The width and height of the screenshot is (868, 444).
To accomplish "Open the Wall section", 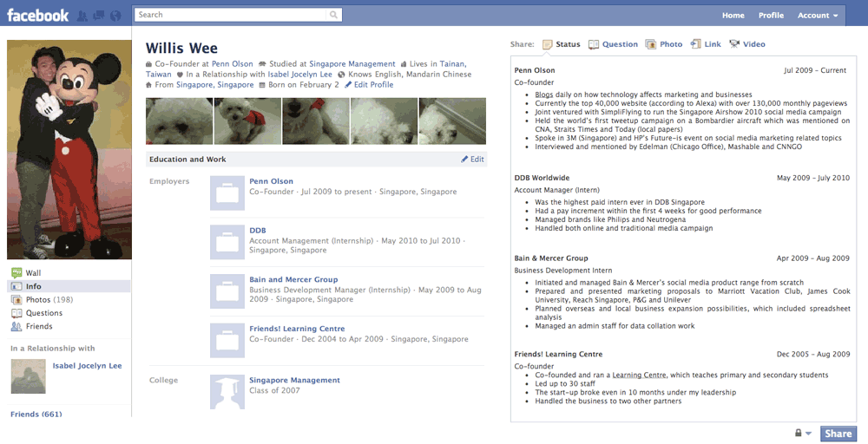I will pyautogui.click(x=33, y=272).
